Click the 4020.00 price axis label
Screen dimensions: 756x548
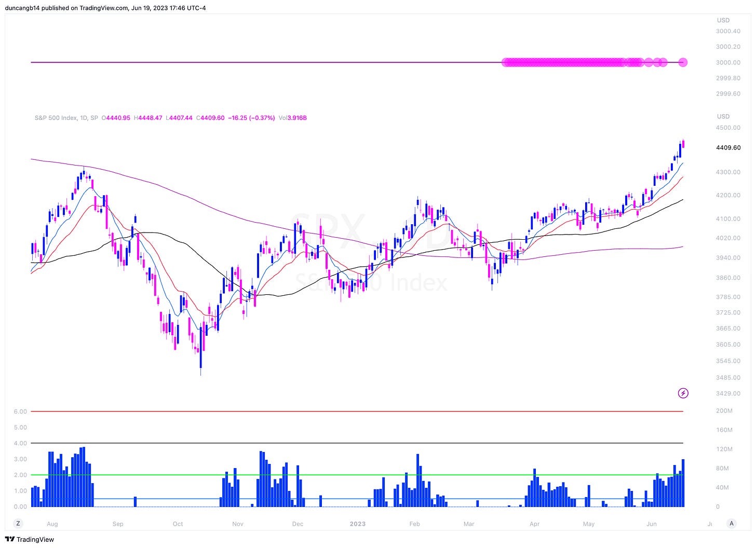pos(728,238)
